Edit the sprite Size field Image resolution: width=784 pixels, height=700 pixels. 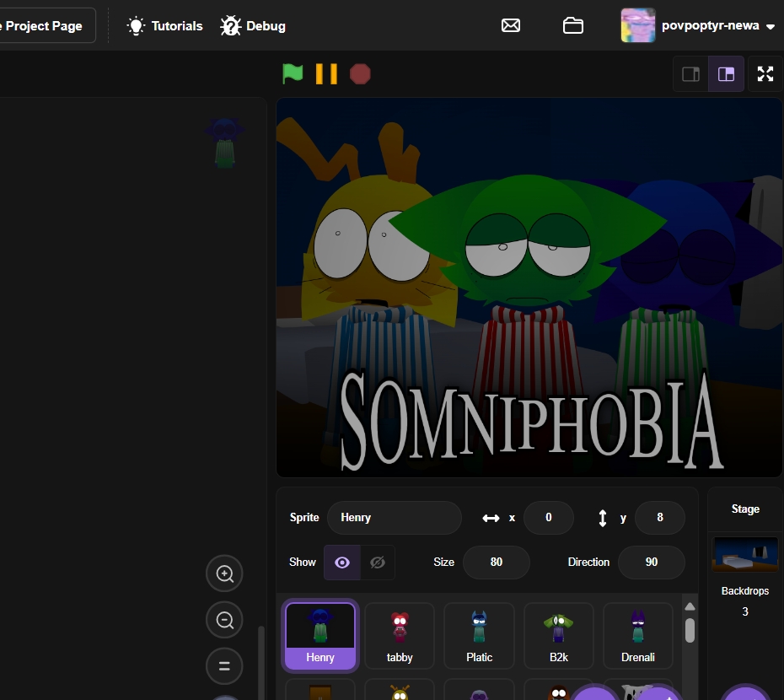496,562
